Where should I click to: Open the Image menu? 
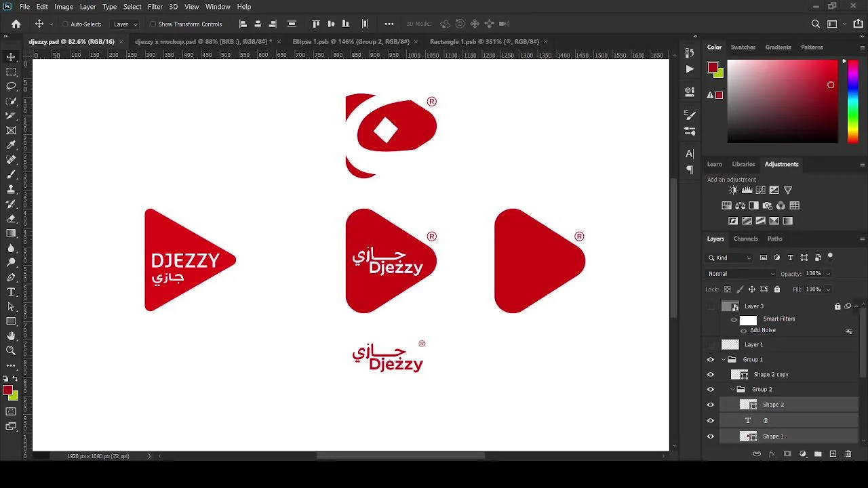point(64,7)
